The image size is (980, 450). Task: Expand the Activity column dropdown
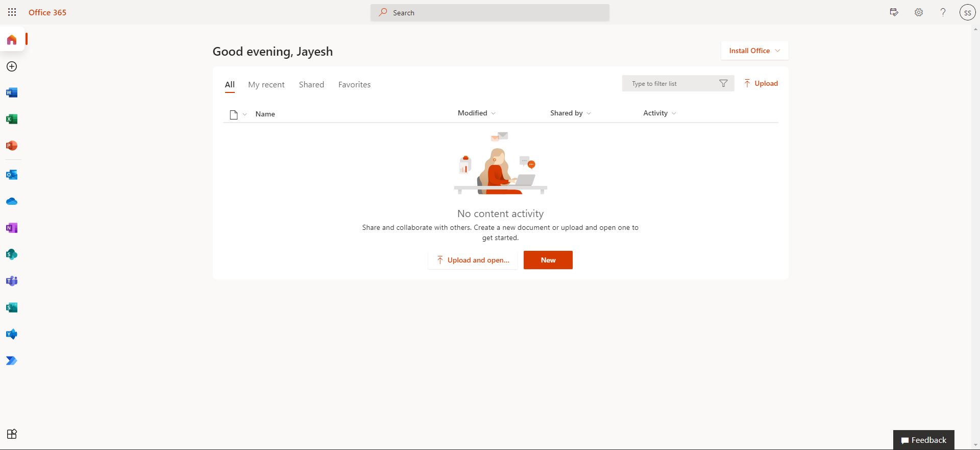pyautogui.click(x=659, y=113)
